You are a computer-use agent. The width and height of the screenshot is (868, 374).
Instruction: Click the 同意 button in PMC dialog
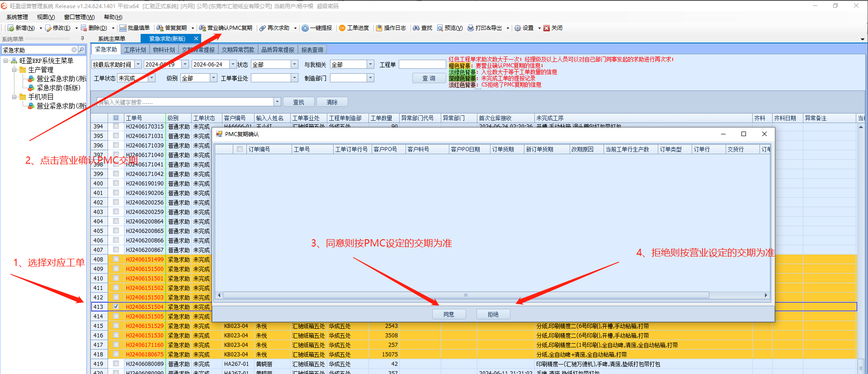(449, 314)
